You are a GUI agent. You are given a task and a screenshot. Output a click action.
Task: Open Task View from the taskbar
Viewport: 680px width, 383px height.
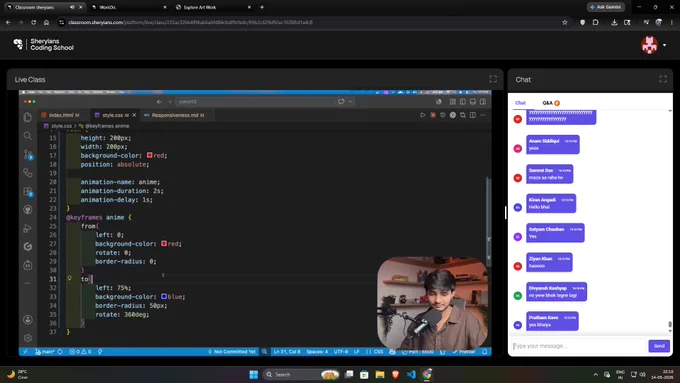[349, 374]
